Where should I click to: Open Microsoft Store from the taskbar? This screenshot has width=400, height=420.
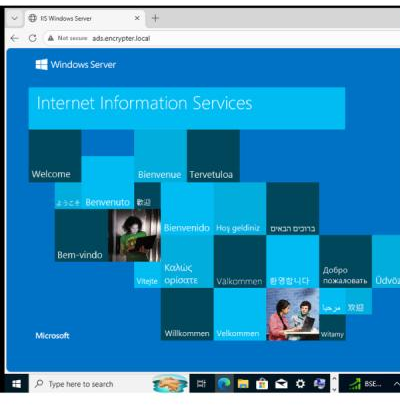point(262,384)
